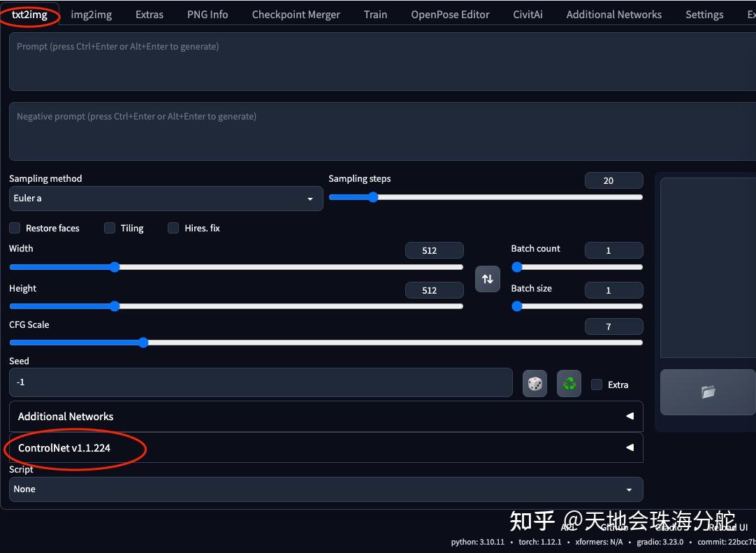Click the Gradio link at the bottom
Viewport: 756px width, 553px height.
[671, 528]
